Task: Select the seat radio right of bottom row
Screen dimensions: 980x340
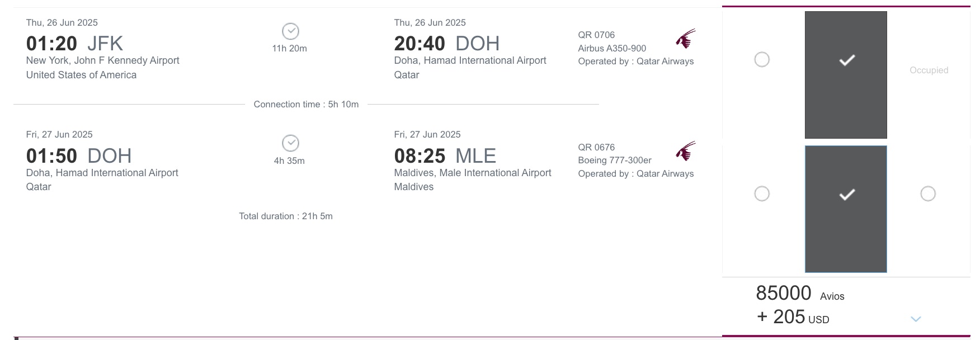Action: [928, 193]
